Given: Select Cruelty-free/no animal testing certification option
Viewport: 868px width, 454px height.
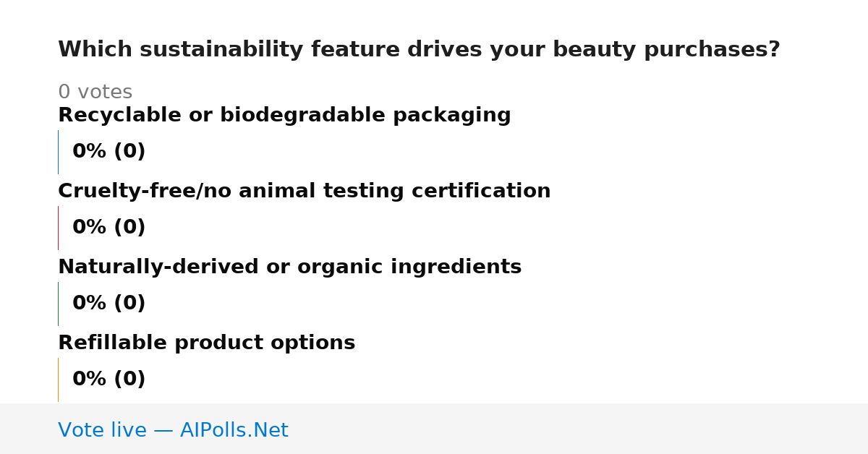Looking at the screenshot, I should [x=304, y=192].
